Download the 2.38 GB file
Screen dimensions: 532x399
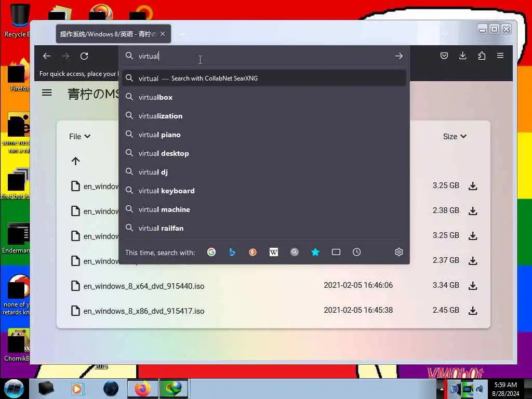point(473,211)
